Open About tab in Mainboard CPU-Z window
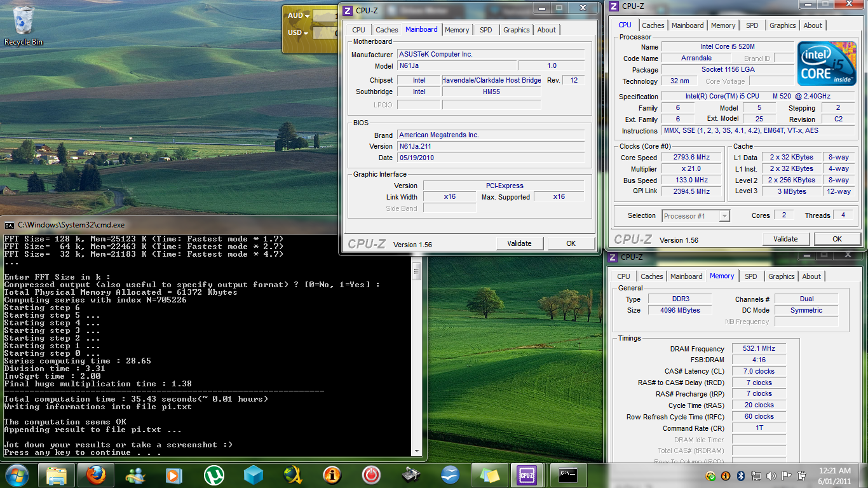 [x=546, y=30]
